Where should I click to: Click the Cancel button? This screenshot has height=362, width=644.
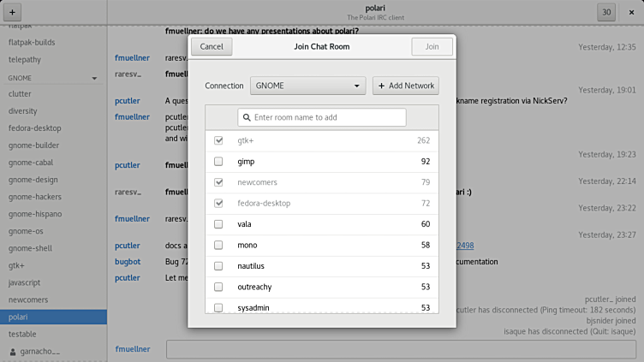pyautogui.click(x=212, y=46)
